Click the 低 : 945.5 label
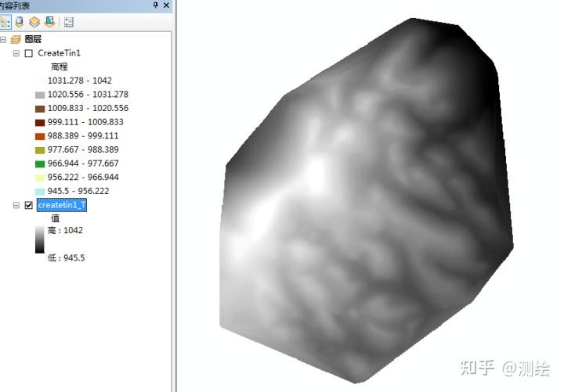The width and height of the screenshot is (564, 392). click(66, 258)
